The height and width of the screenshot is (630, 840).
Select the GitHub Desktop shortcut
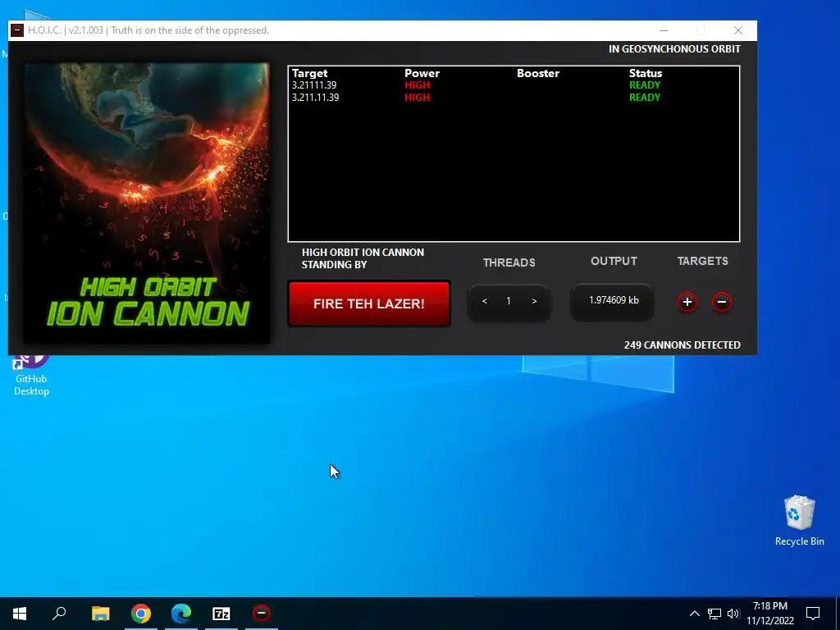(31, 375)
